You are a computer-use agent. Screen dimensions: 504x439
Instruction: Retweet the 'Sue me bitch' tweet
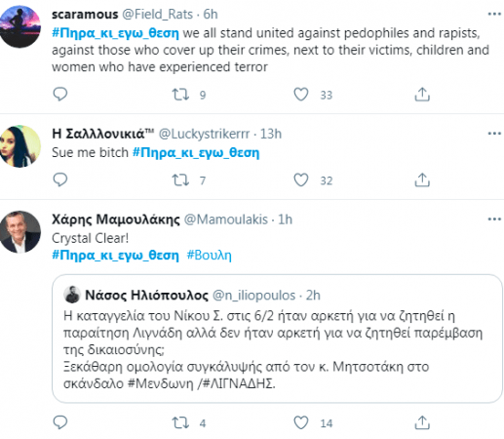tap(180, 180)
